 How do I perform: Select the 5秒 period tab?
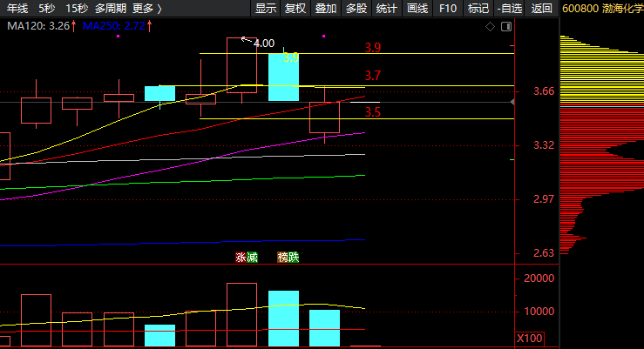47,8
